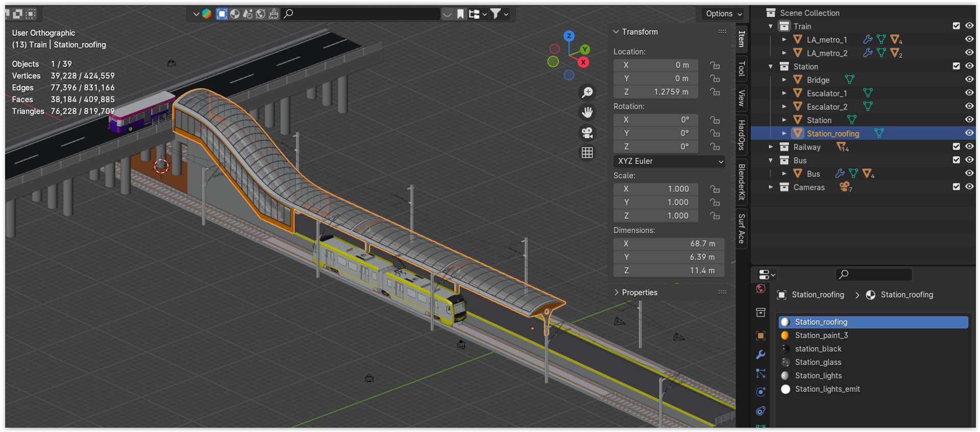The image size is (980, 432).
Task: Open the HardOps sidebar tab
Action: click(742, 135)
